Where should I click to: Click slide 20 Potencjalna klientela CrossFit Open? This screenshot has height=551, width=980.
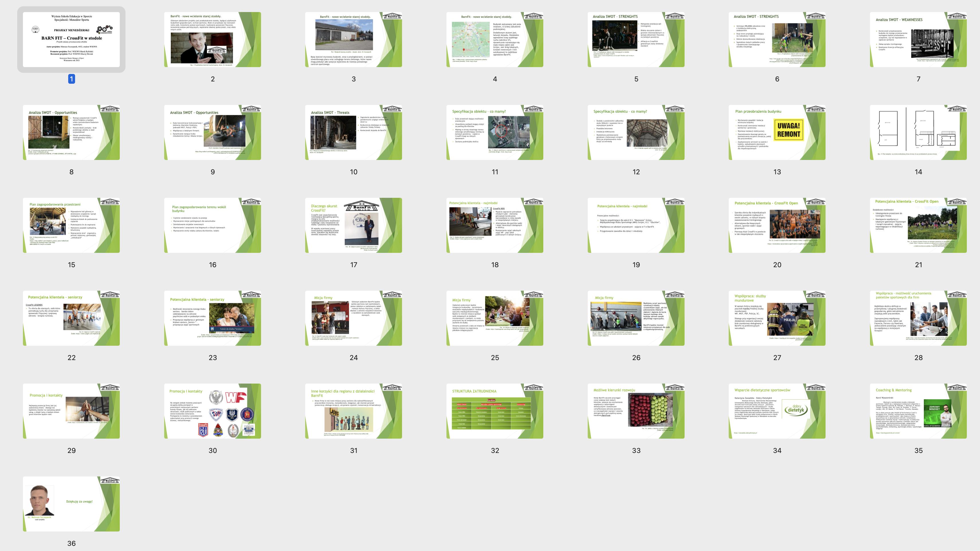pyautogui.click(x=777, y=225)
